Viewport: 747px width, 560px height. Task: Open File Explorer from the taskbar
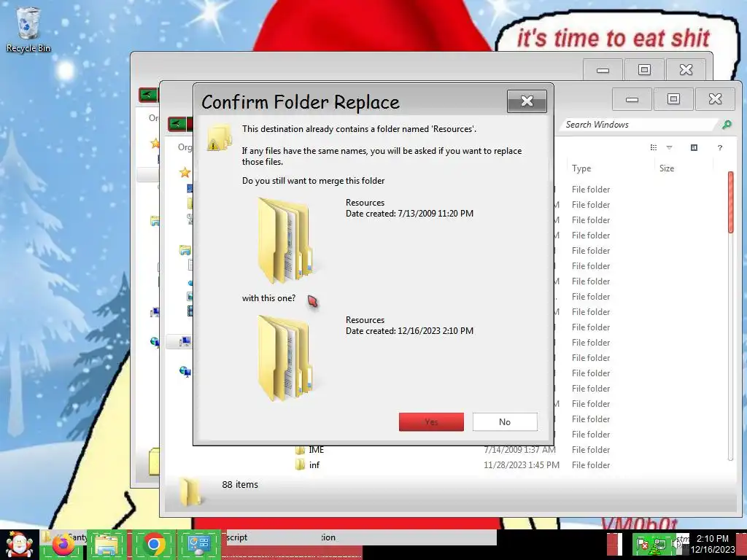pos(107,544)
